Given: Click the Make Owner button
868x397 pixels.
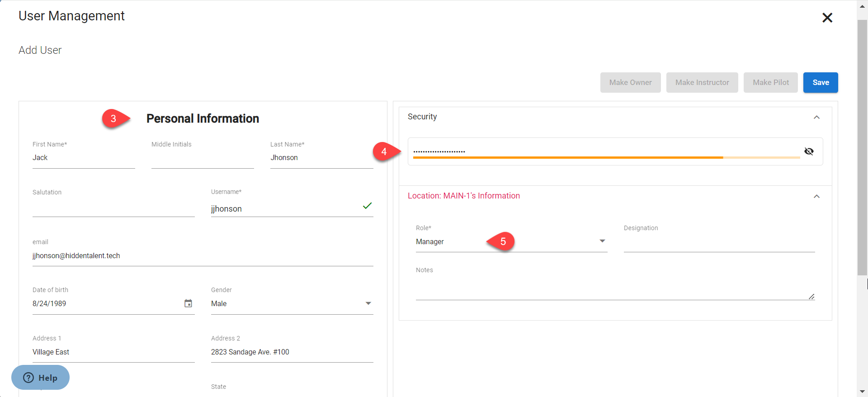Looking at the screenshot, I should (630, 82).
